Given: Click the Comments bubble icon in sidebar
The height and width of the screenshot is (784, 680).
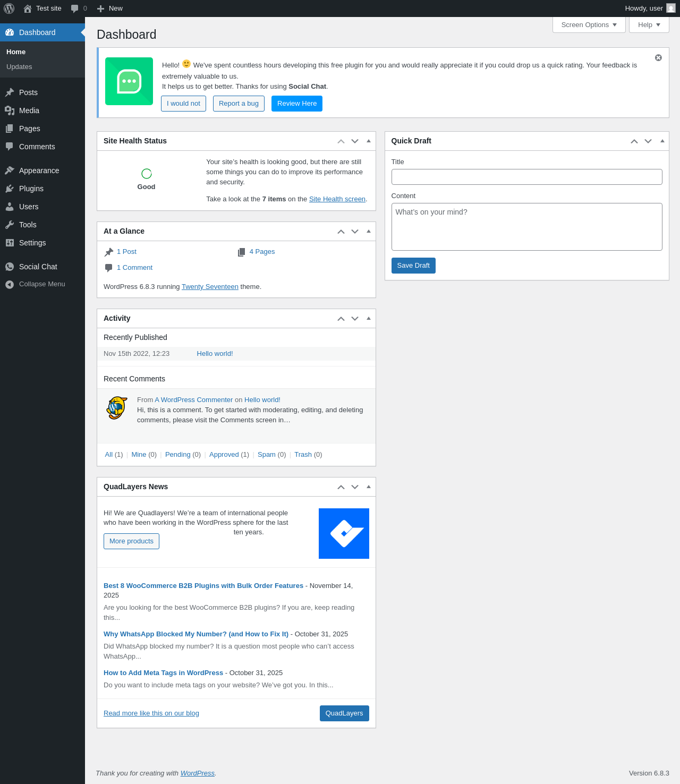Looking at the screenshot, I should pos(10,147).
